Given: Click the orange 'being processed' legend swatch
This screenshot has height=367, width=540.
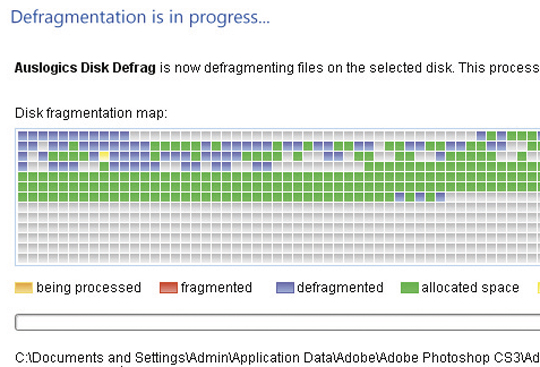Looking at the screenshot, I should 24,287.
